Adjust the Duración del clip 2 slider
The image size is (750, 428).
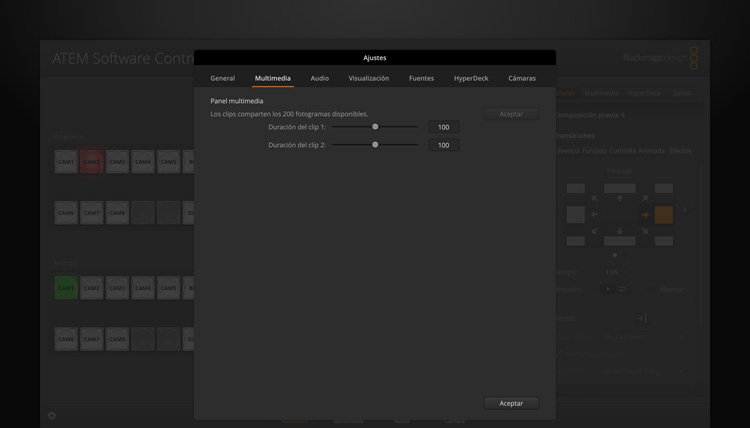pos(375,144)
